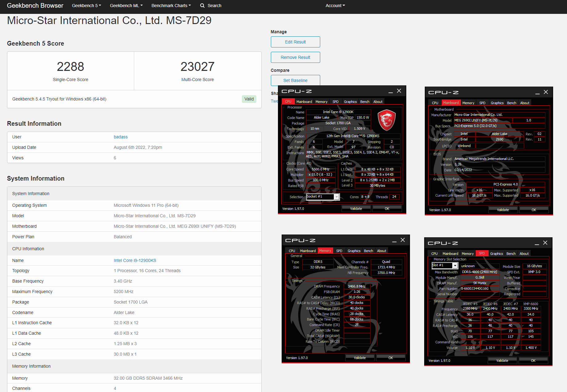
Task: Click the Edit Result button
Action: [296, 42]
